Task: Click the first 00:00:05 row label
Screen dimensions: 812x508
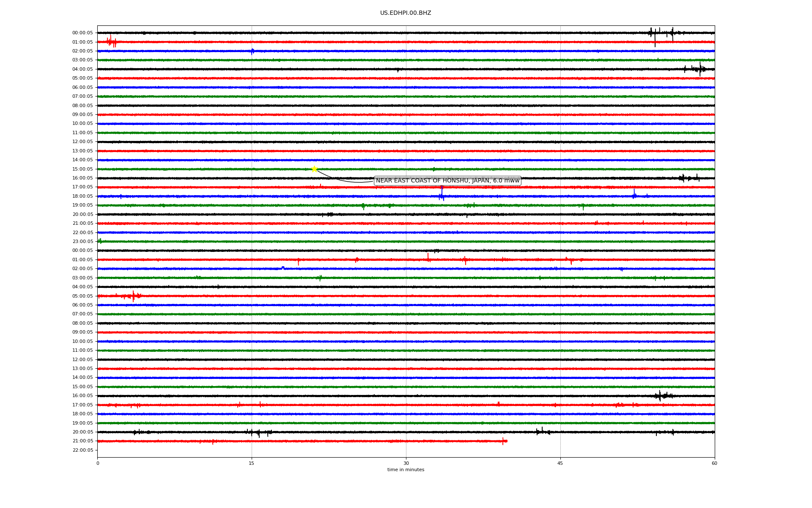Action: pyautogui.click(x=82, y=33)
